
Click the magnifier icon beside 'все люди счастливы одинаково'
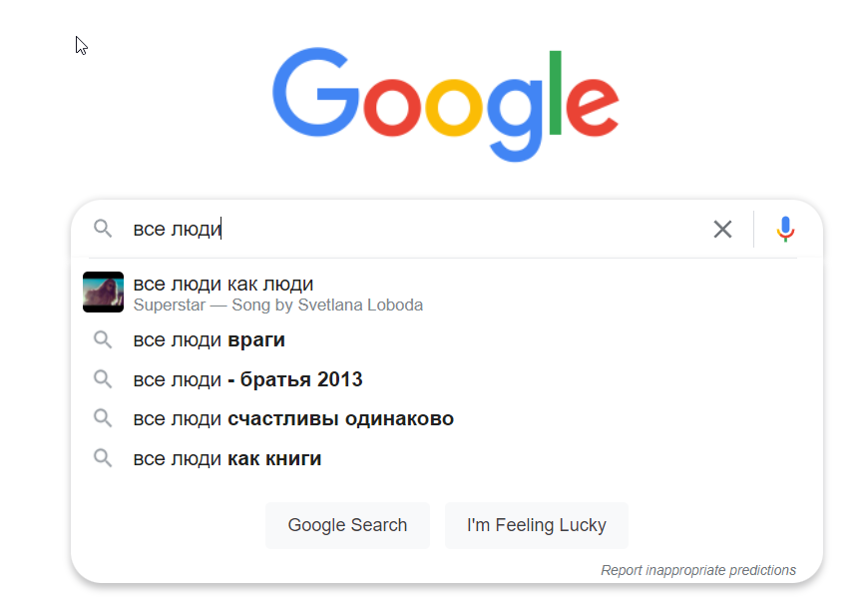coord(103,418)
